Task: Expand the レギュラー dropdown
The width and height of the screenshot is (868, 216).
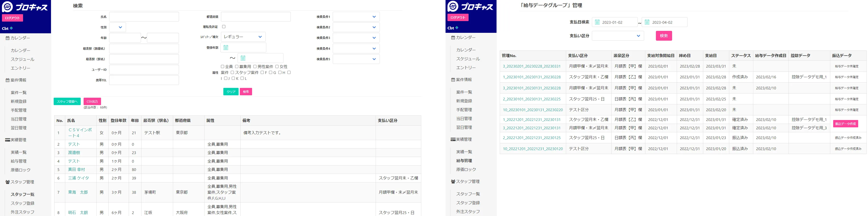Action: (x=243, y=37)
